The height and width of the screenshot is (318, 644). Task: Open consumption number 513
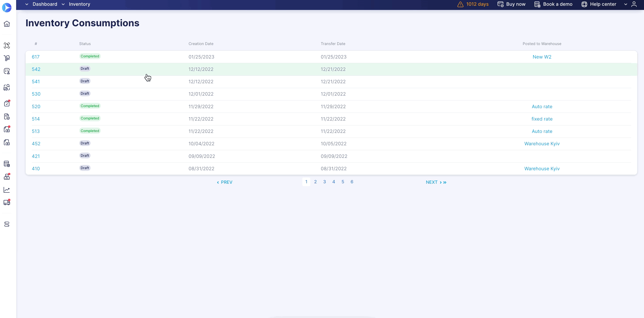(36, 131)
